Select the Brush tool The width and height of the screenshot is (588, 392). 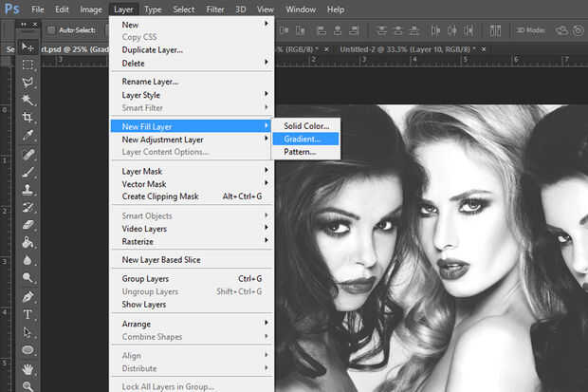point(28,172)
